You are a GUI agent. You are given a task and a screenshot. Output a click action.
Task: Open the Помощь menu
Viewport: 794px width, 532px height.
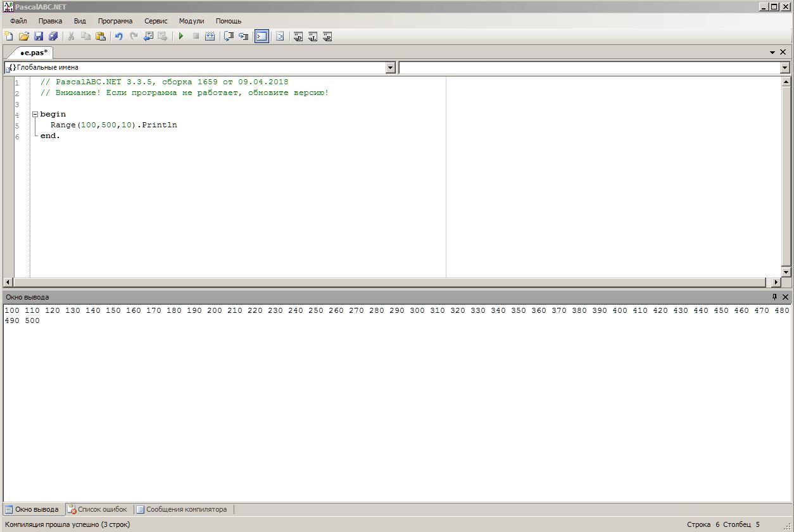click(229, 21)
